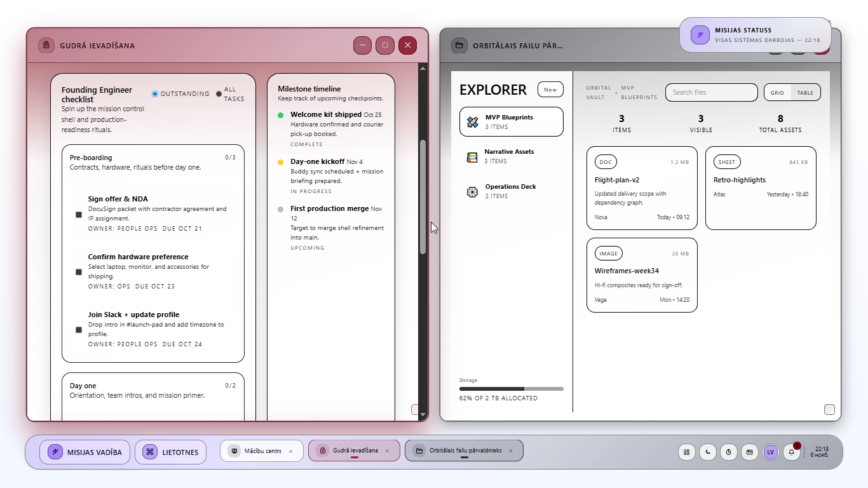Click the IMAGE badge on Wireframes-week34
Viewport: 868px width, 488px height.
tap(608, 253)
